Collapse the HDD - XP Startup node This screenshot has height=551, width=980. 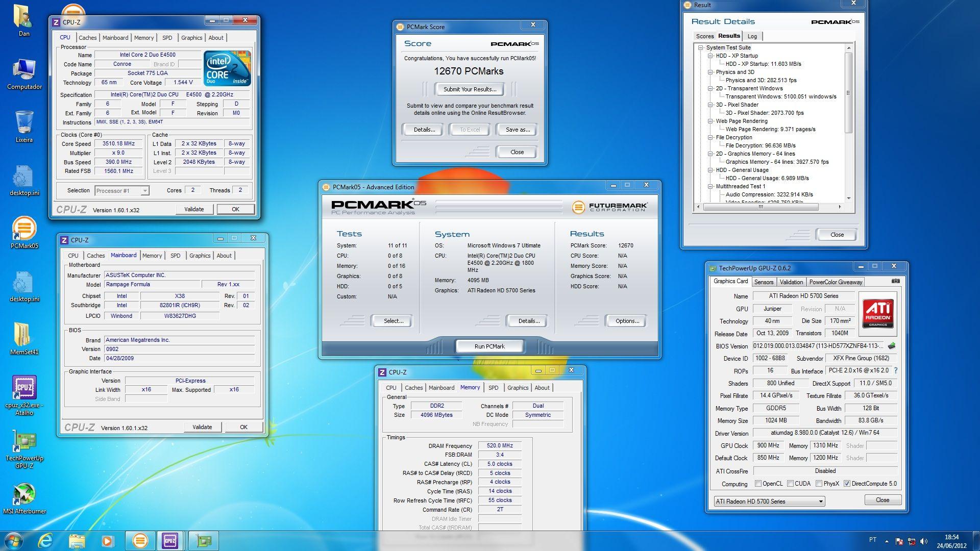point(710,56)
